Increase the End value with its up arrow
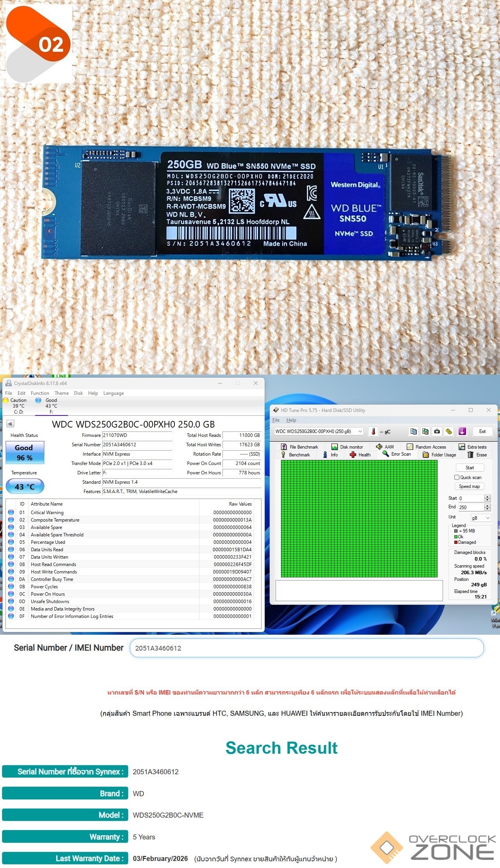 click(487, 506)
